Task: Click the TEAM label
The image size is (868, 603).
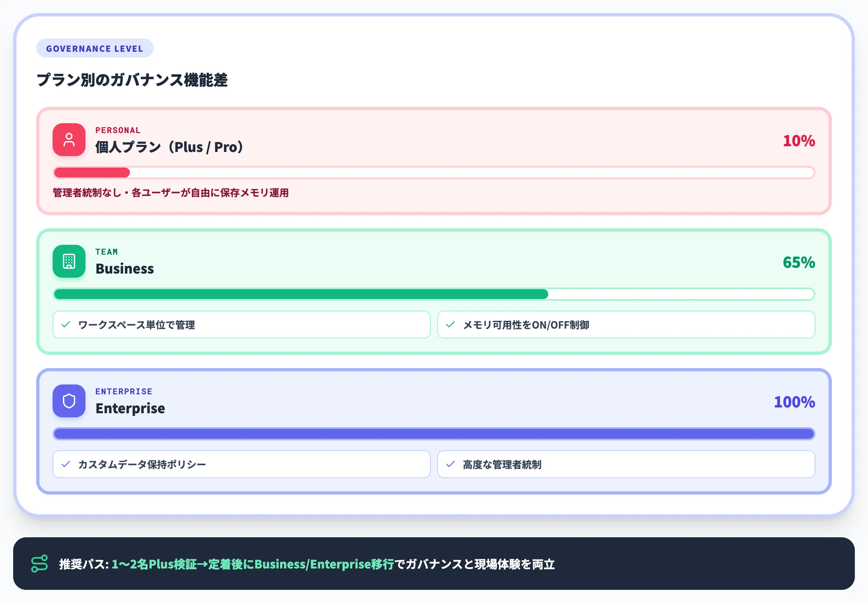Action: tap(106, 252)
